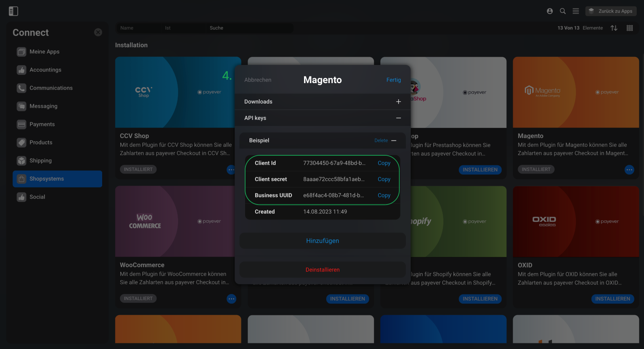Click the Installation section heading
644x349 pixels.
tap(131, 45)
